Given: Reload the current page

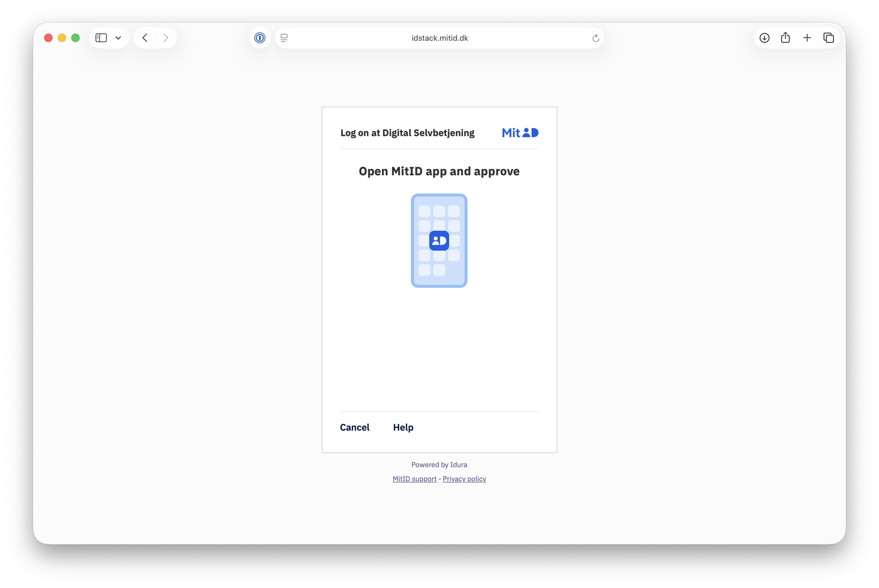Looking at the screenshot, I should click(x=596, y=38).
